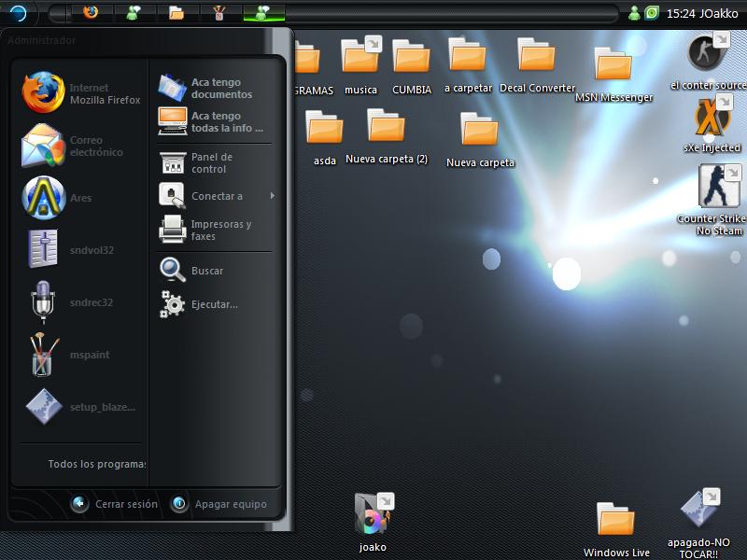Expand Todos los programas list
The width and height of the screenshot is (747, 560).
click(x=96, y=464)
